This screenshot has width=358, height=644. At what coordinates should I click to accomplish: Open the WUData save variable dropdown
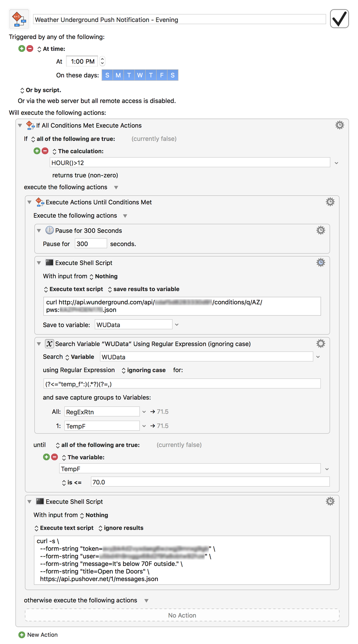tap(176, 325)
